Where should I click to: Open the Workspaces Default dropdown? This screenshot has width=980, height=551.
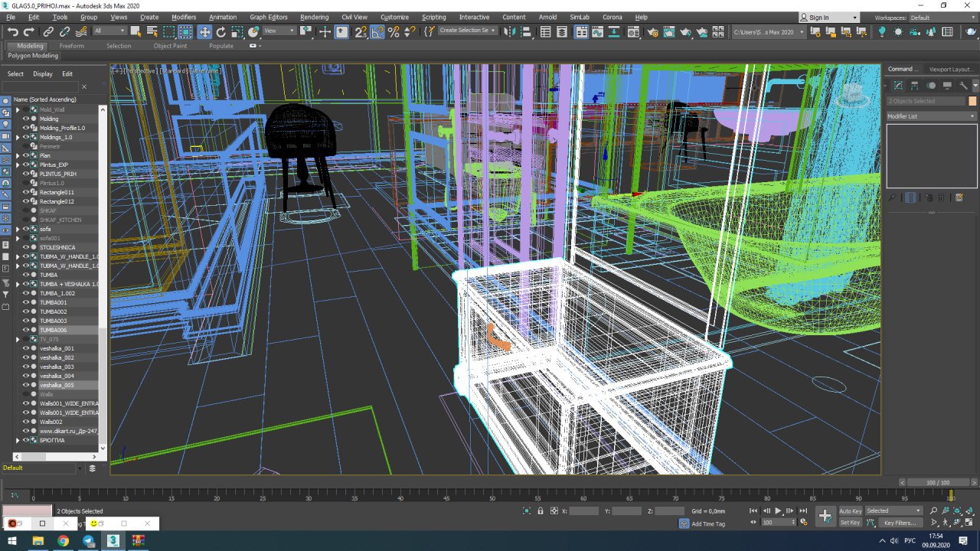pos(942,18)
